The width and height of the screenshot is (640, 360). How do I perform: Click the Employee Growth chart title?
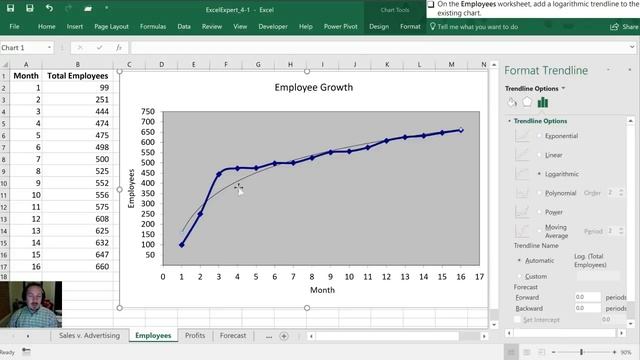pos(313,87)
